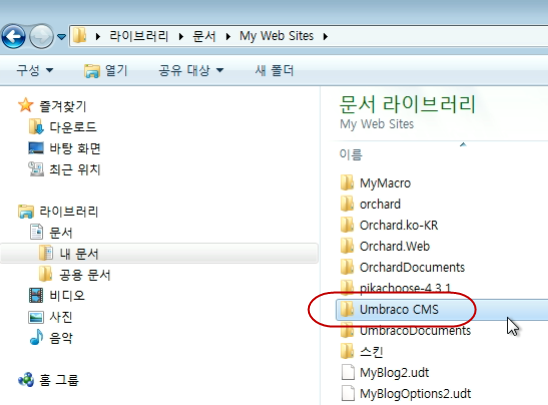The width and height of the screenshot is (548, 405).
Task: Select 홈 그룹 in navigation pane
Action: [59, 380]
